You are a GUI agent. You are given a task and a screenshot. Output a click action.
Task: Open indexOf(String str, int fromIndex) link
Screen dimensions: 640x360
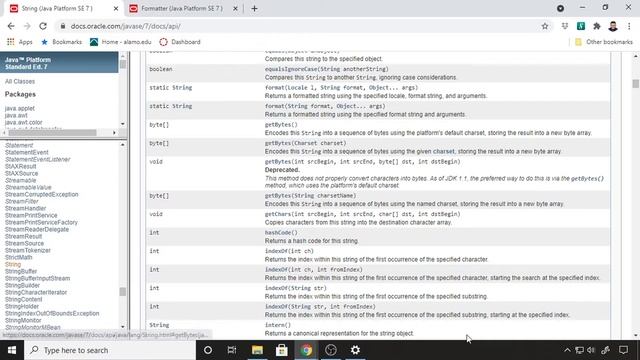(320, 307)
